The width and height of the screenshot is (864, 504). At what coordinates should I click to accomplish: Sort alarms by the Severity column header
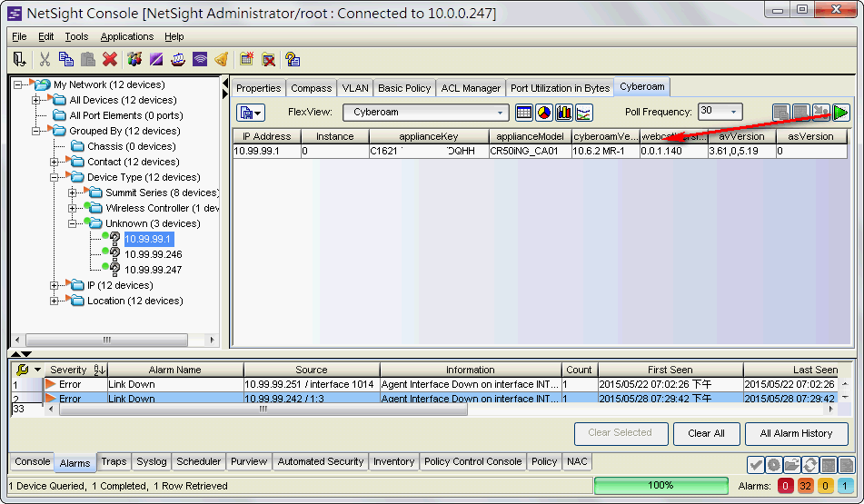tap(75, 370)
